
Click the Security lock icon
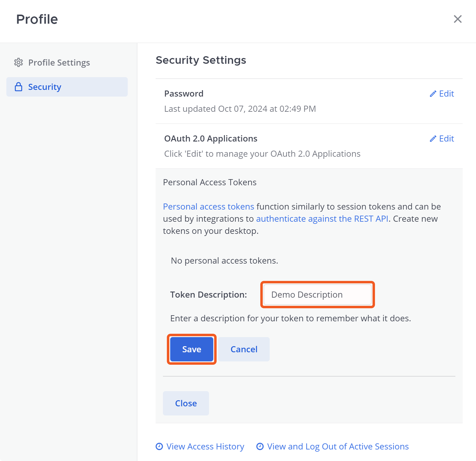(x=19, y=87)
